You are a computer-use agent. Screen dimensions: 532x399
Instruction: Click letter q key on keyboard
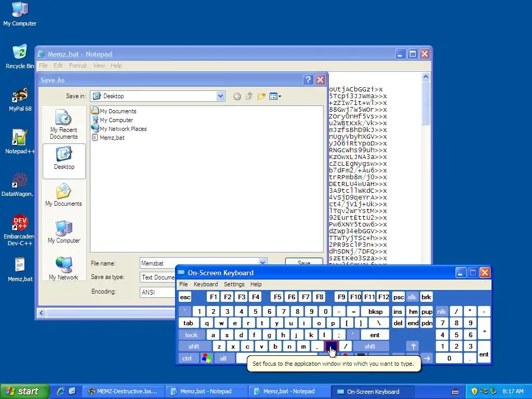[x=207, y=323]
